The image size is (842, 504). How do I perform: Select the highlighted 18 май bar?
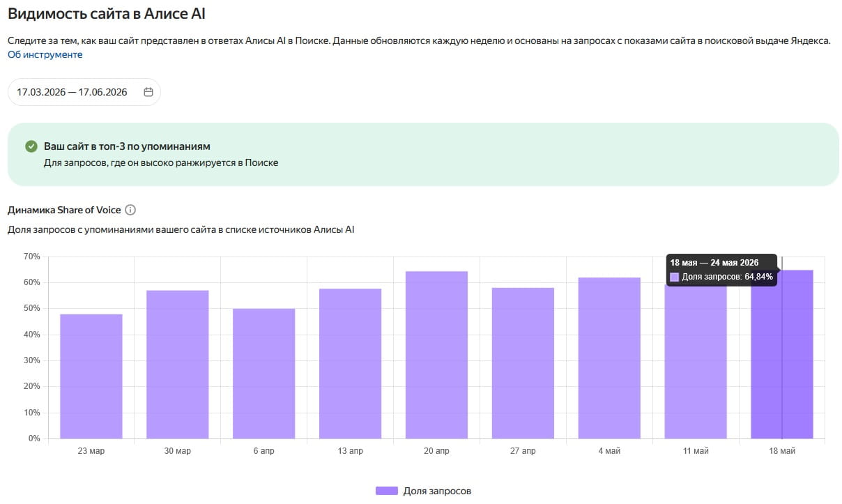click(782, 354)
